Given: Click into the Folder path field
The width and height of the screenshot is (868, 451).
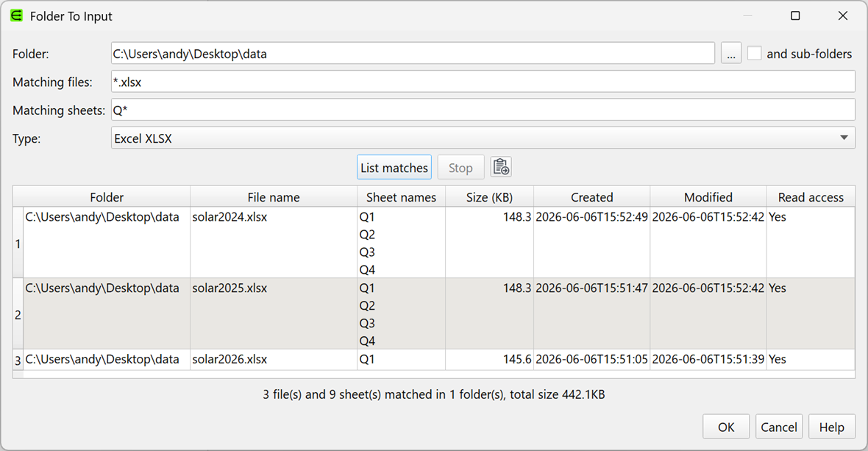Looking at the screenshot, I should coord(413,54).
